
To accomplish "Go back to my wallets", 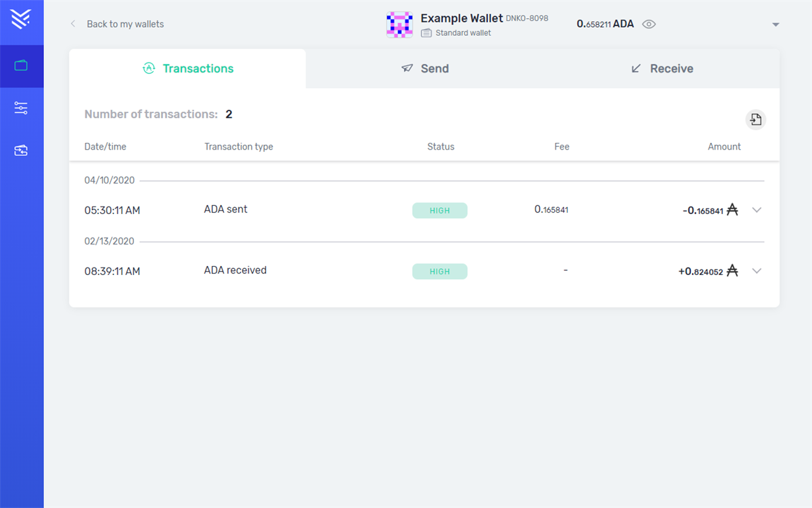I will point(125,24).
